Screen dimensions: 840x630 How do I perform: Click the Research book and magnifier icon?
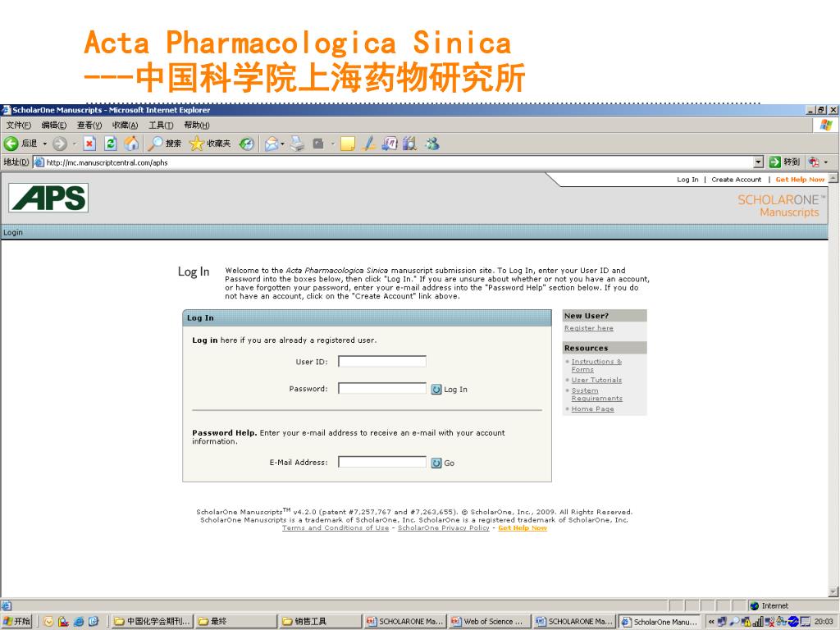click(410, 144)
